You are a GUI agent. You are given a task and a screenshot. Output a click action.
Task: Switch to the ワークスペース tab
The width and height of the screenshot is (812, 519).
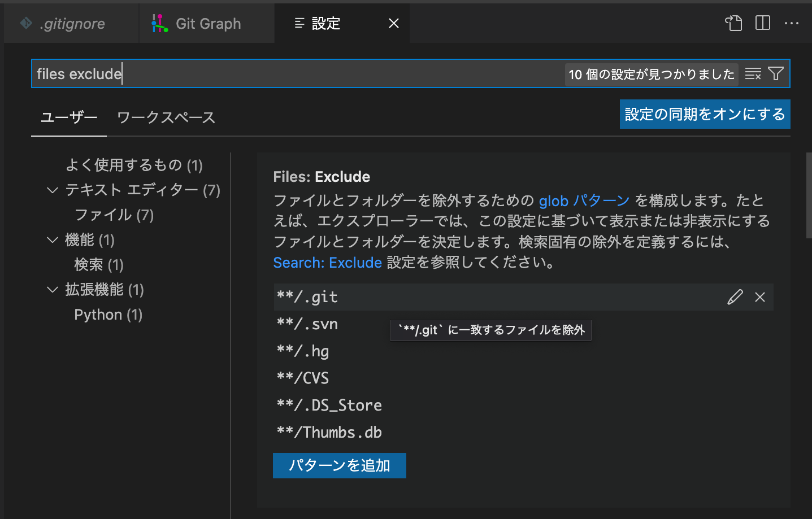point(166,117)
